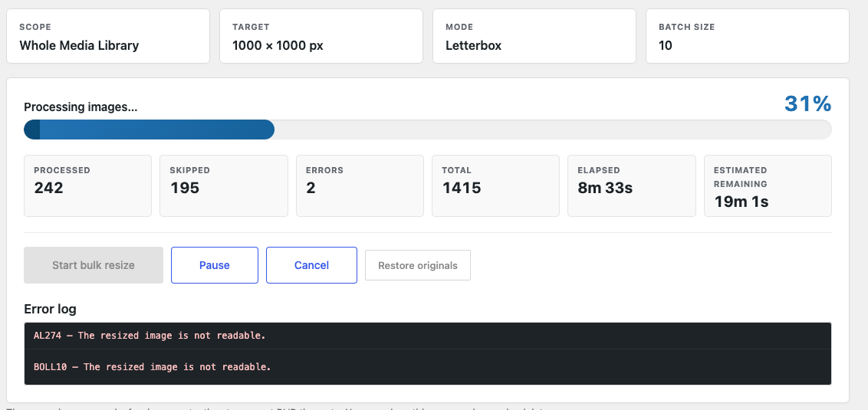Click Restore originals button
This screenshot has height=410, width=868.
[x=418, y=265]
